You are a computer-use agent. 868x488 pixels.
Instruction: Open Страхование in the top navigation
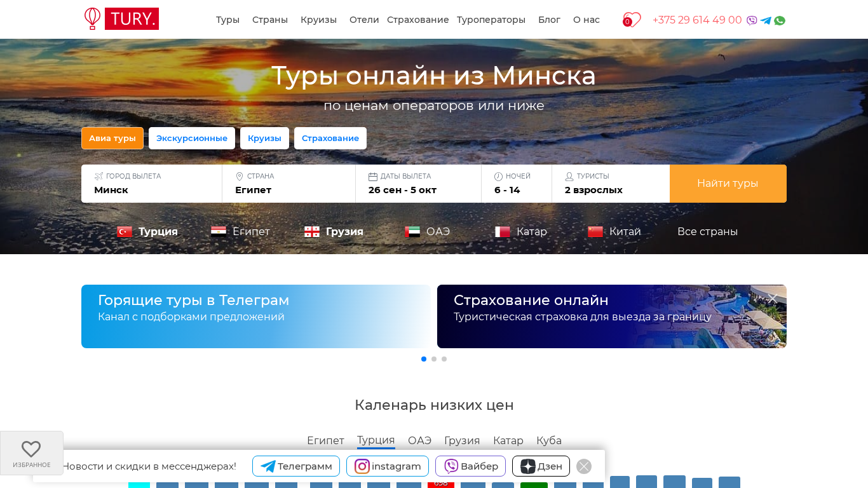click(418, 20)
